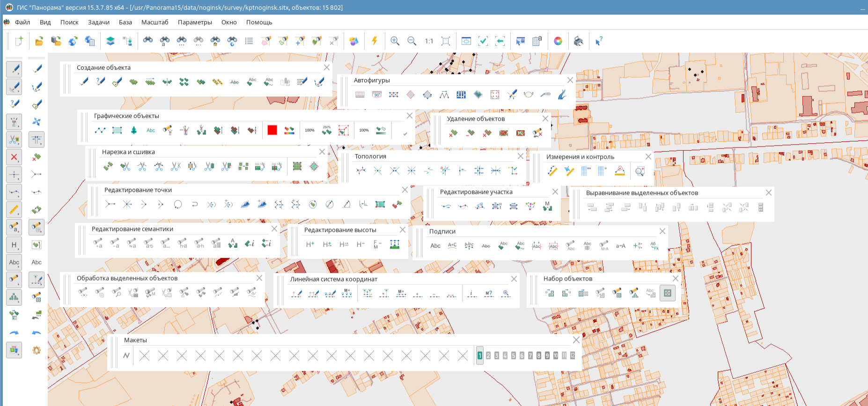This screenshot has width=868, height=406.
Task: Close the Создание объекта panel
Action: click(x=327, y=67)
